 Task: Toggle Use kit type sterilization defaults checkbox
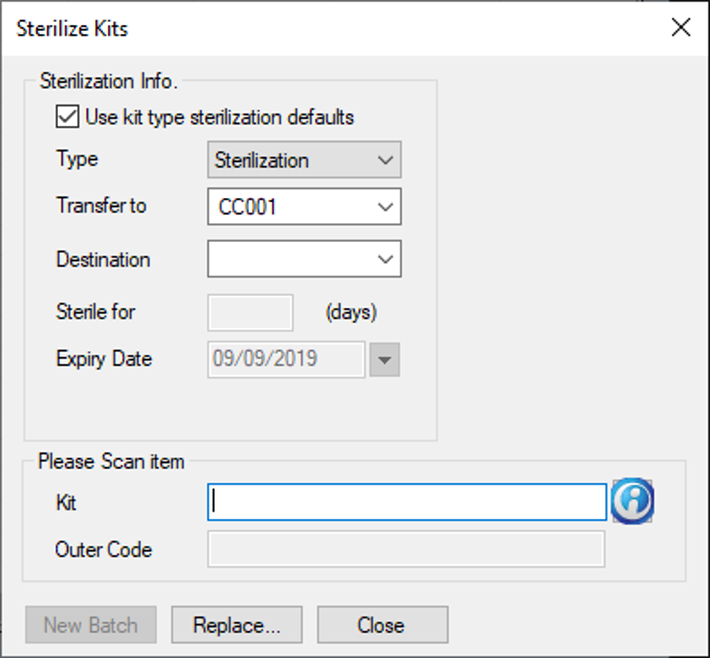point(68,117)
